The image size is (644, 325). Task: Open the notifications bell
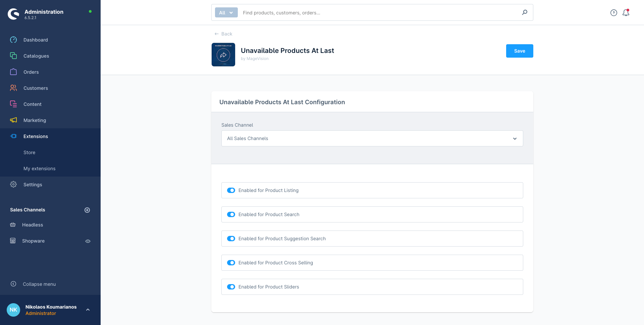pos(626,13)
